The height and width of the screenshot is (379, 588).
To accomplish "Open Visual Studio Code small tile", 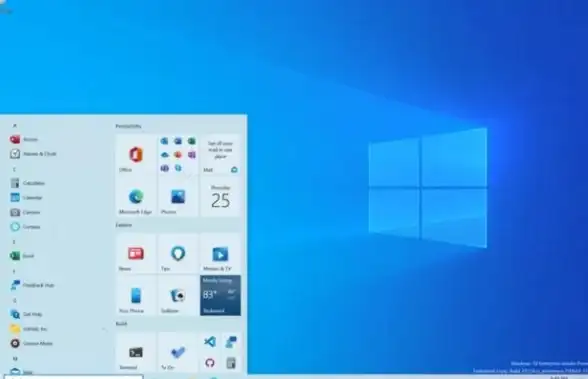I will [210, 342].
